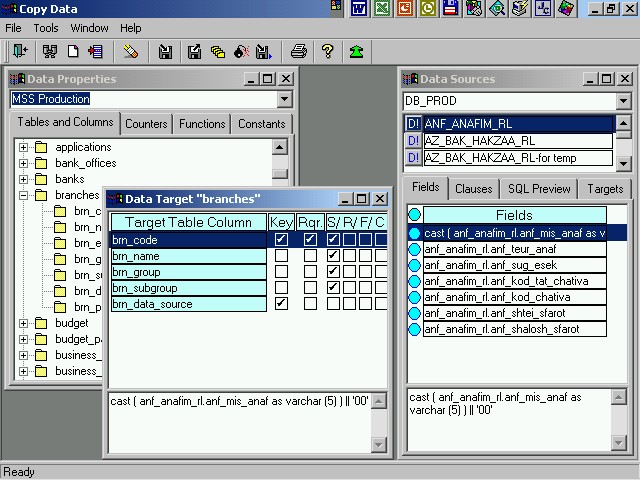Toggle the Key checkbox for brn_name
Viewport: 640px width, 480px height.
281,256
